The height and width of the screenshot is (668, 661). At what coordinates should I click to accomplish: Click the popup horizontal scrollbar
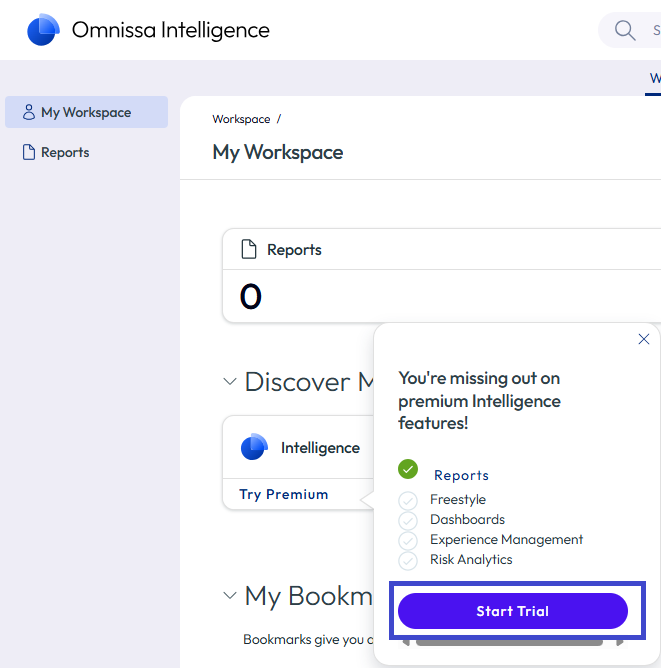[x=509, y=642]
